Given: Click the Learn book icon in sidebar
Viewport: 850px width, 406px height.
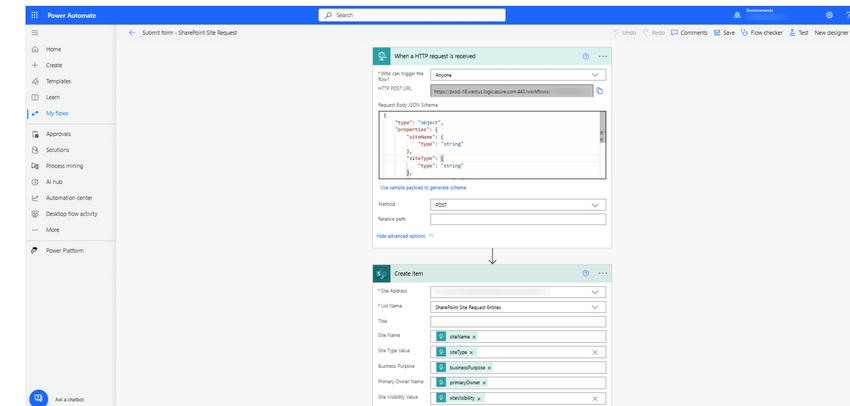Looking at the screenshot, I should [x=35, y=97].
